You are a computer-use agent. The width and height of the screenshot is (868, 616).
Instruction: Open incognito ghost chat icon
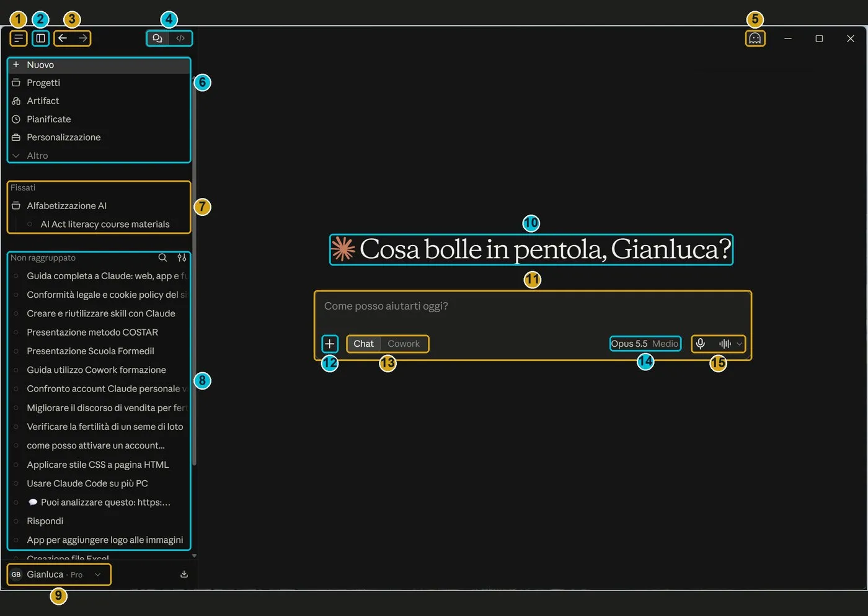pyautogui.click(x=755, y=38)
